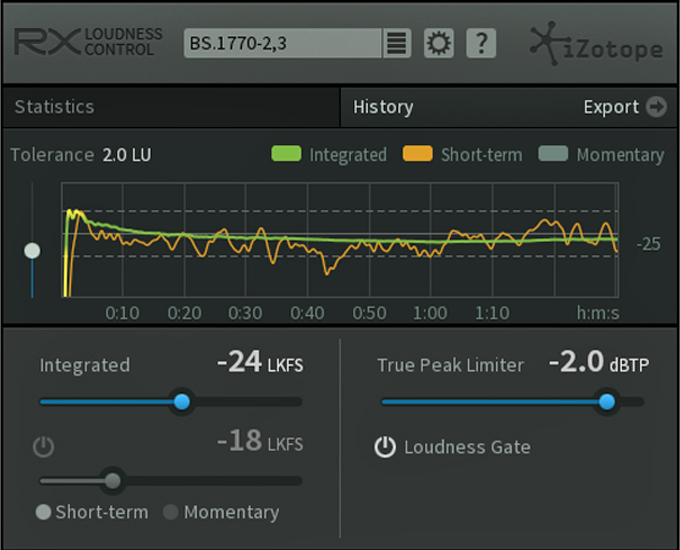This screenshot has height=550, width=680.
Task: Click the Integrated loudness slider handle
Action: tap(182, 402)
